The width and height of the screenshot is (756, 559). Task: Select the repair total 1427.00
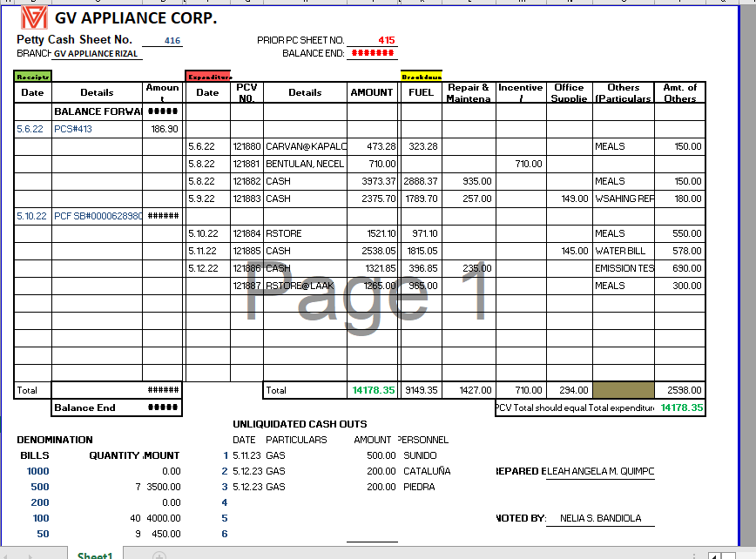click(x=469, y=390)
